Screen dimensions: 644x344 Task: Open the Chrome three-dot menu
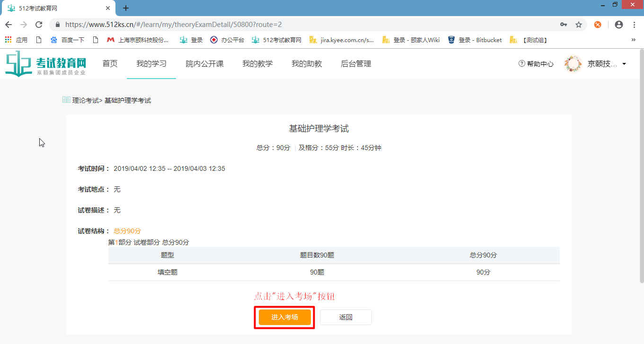pyautogui.click(x=634, y=25)
